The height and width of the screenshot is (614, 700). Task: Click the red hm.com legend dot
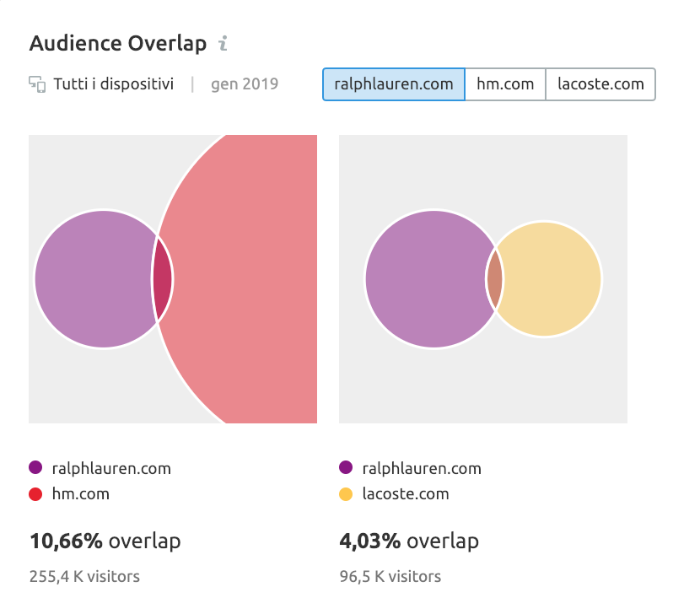pos(35,494)
